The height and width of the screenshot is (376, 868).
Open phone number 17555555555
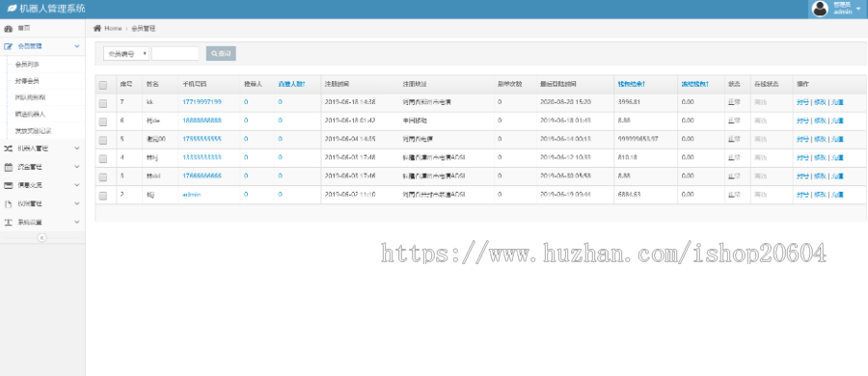tap(203, 139)
